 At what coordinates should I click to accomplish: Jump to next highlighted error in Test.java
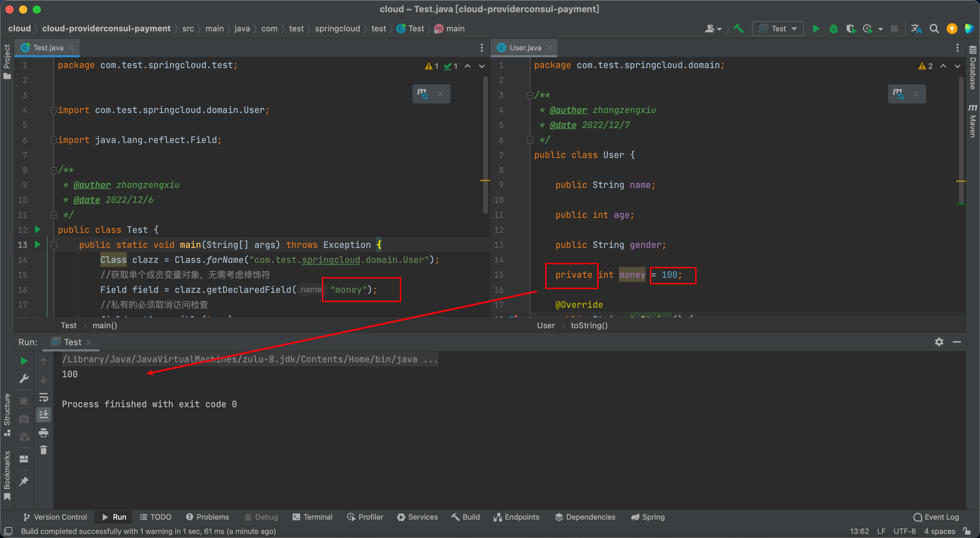point(481,66)
